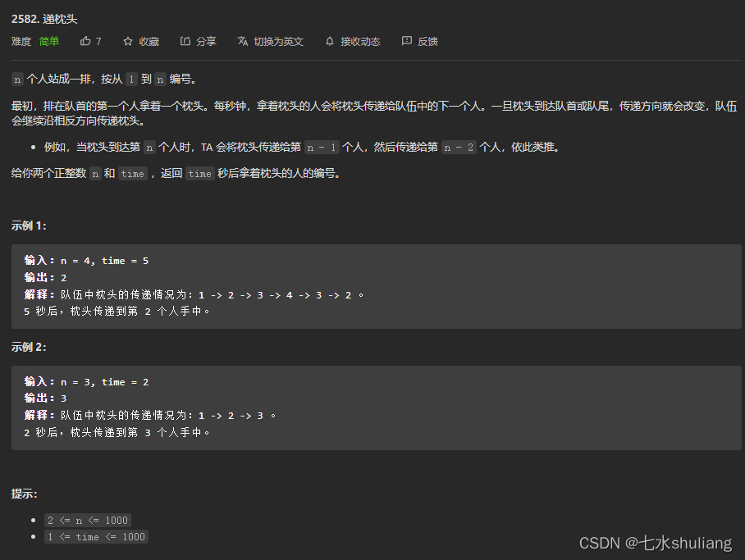Click the like counter showing 7
The height and width of the screenshot is (560, 745).
click(x=98, y=41)
